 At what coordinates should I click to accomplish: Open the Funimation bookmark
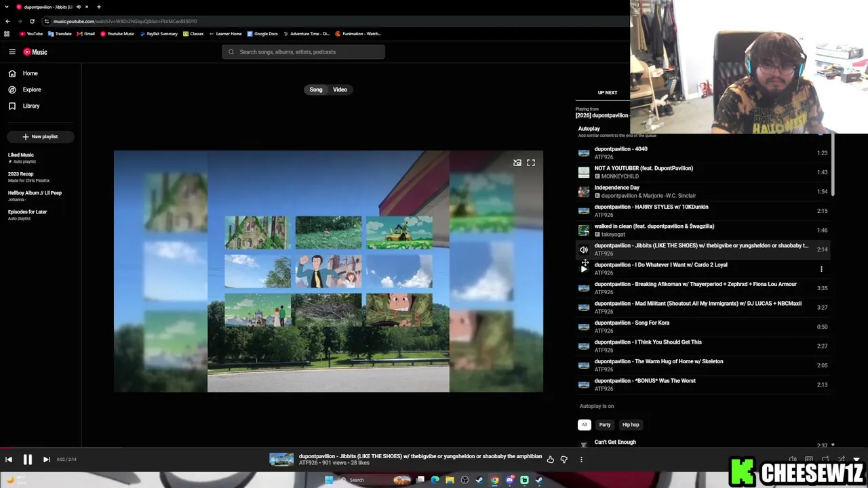tap(358, 34)
